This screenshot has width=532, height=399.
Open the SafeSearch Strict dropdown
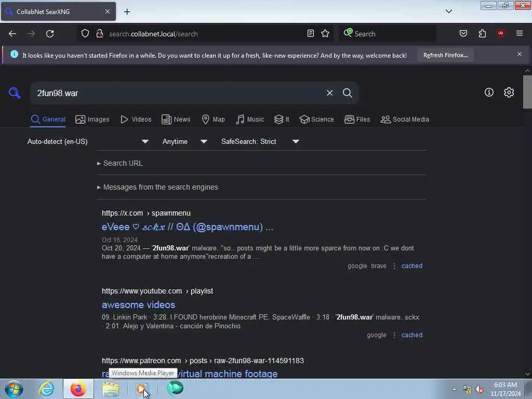click(x=260, y=141)
